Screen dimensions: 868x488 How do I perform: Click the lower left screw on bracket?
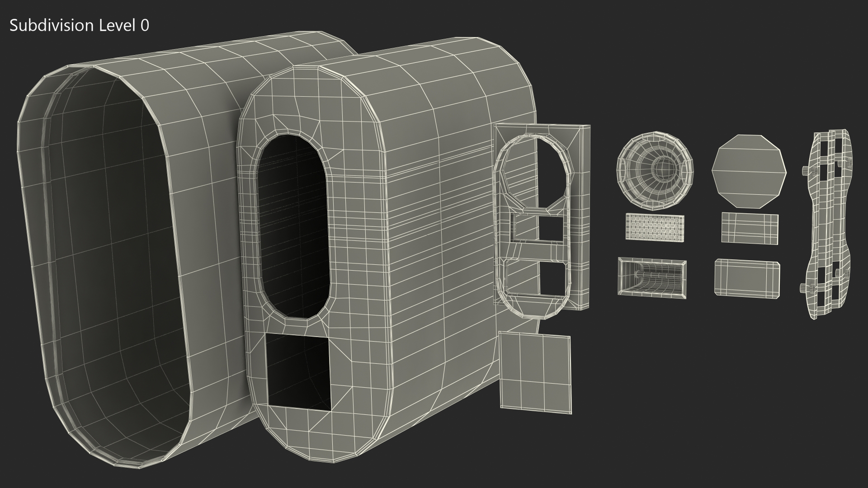(x=803, y=288)
